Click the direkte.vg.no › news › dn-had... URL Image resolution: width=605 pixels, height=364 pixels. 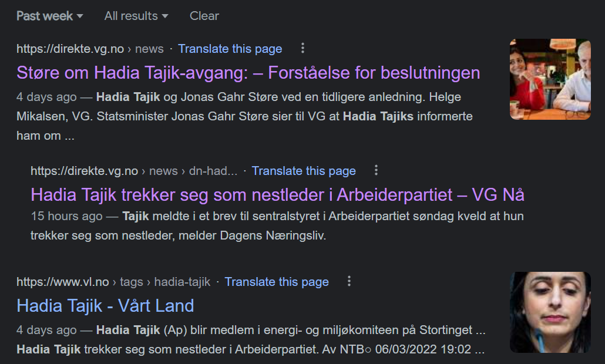[134, 171]
